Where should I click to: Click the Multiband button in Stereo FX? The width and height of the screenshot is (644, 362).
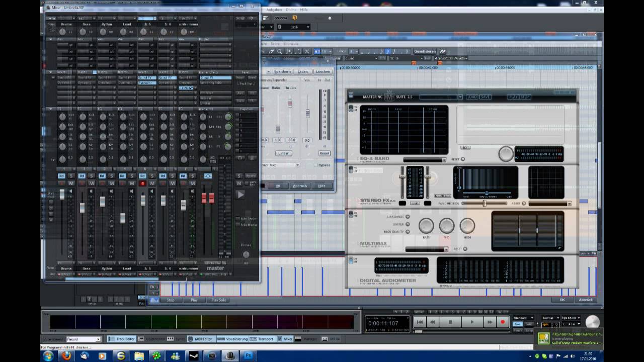442,196
